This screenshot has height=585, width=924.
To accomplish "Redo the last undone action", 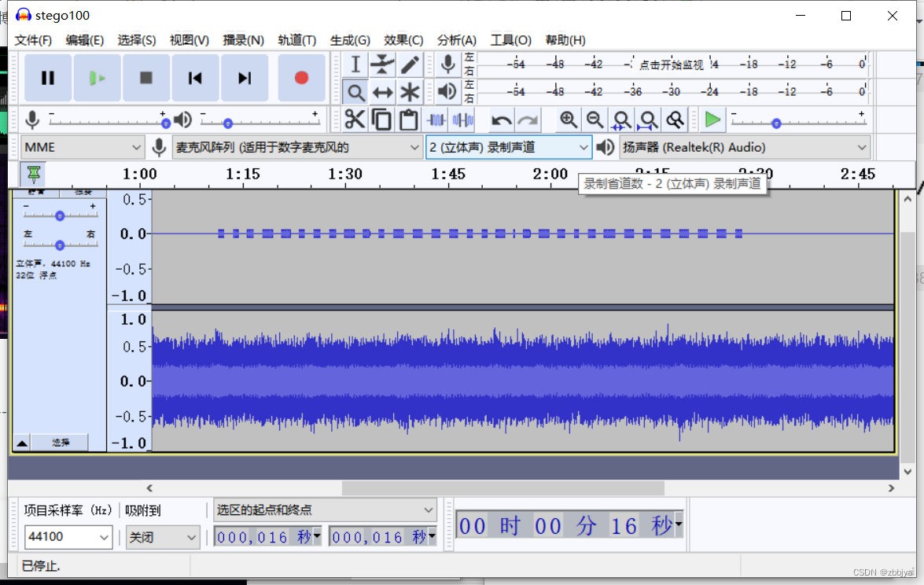I will click(x=528, y=120).
